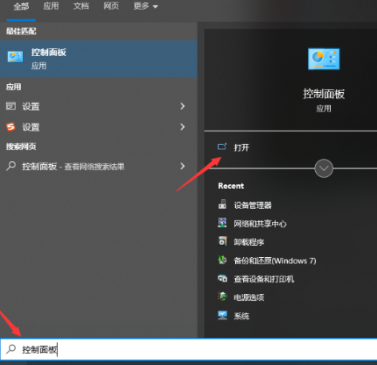The width and height of the screenshot is (377, 365).
Task: Click the Windows 设置 gear icon
Action: pos(11,106)
